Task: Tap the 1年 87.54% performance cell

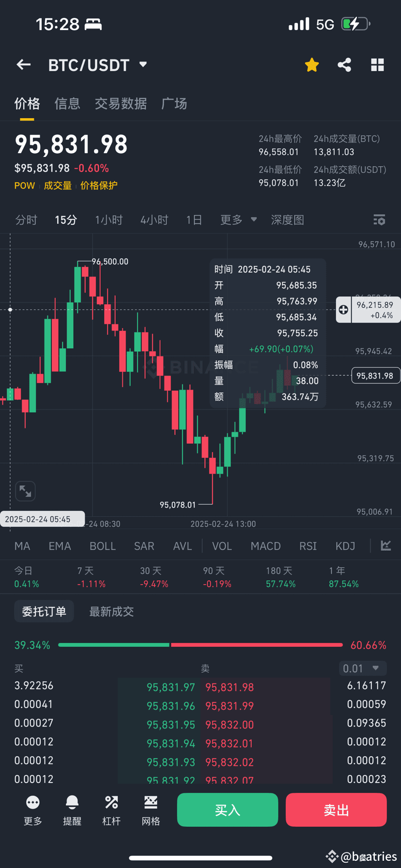Action: pyautogui.click(x=343, y=577)
